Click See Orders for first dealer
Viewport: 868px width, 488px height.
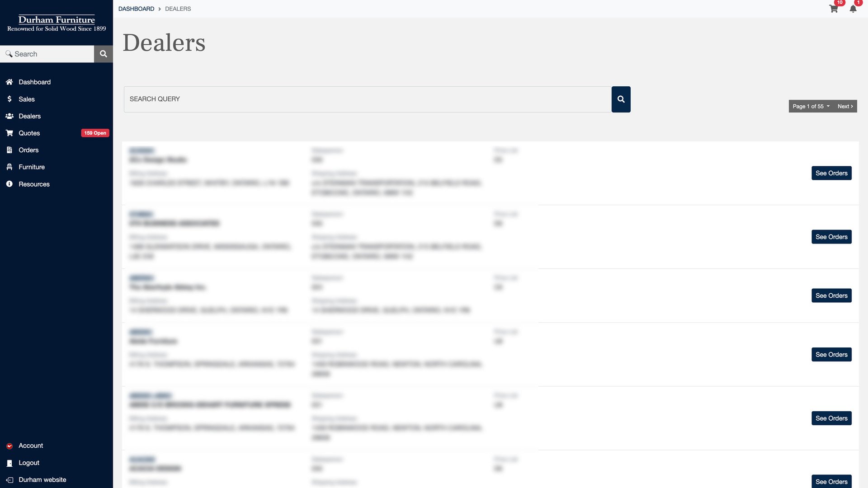[832, 173]
